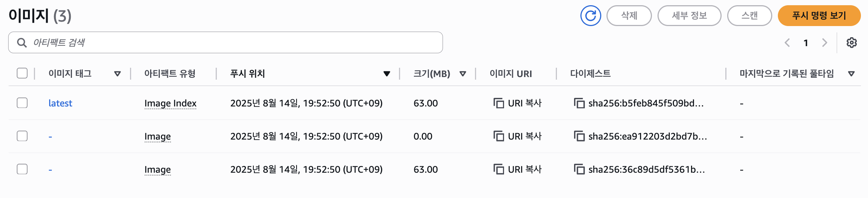868x198 pixels.
Task: Copy URI icon in the 0.00 MB row
Action: pos(498,136)
